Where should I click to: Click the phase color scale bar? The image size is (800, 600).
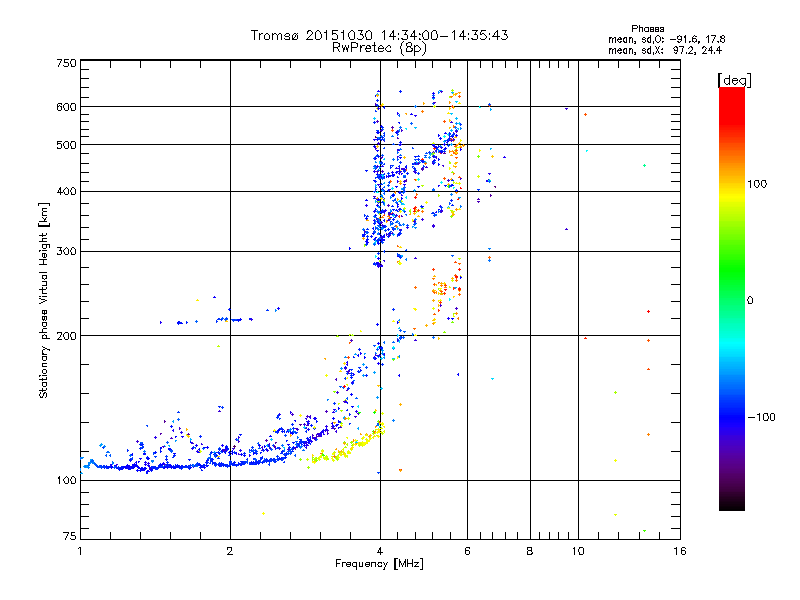732,298
